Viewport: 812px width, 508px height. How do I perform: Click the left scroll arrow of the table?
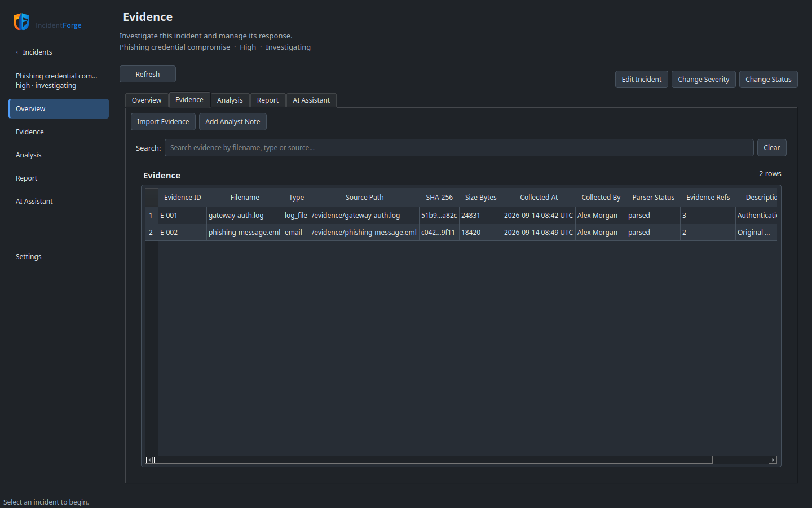click(x=149, y=460)
